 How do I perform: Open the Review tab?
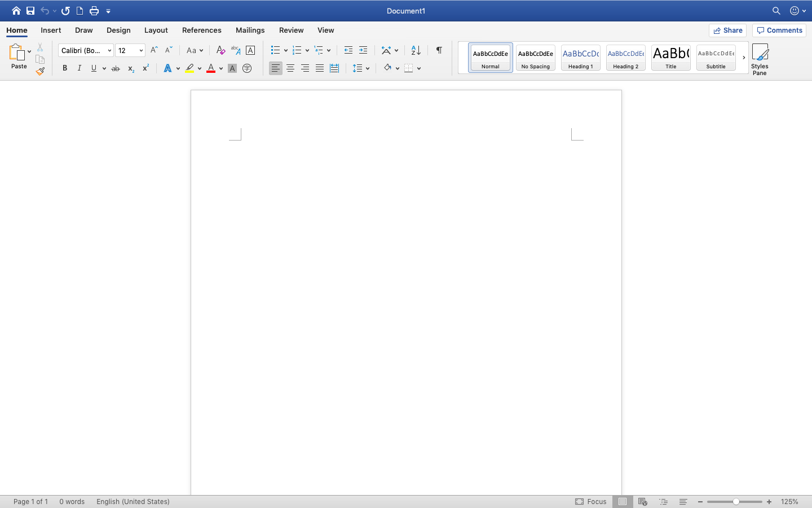coord(291,30)
